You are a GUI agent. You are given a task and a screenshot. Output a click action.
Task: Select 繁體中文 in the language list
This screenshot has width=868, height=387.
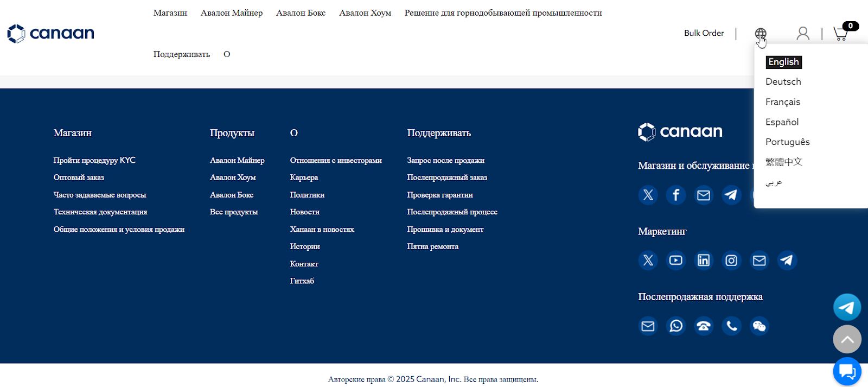click(783, 162)
